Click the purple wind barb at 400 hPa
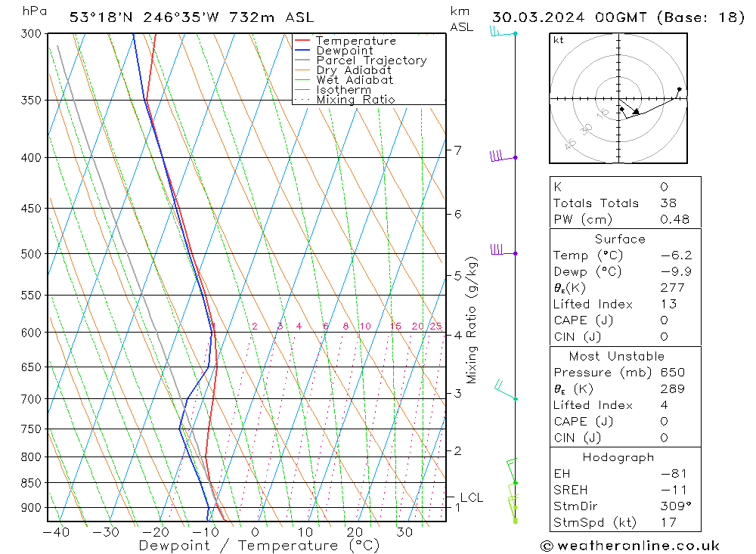Screen dimensions: 756x554 pos(503,156)
